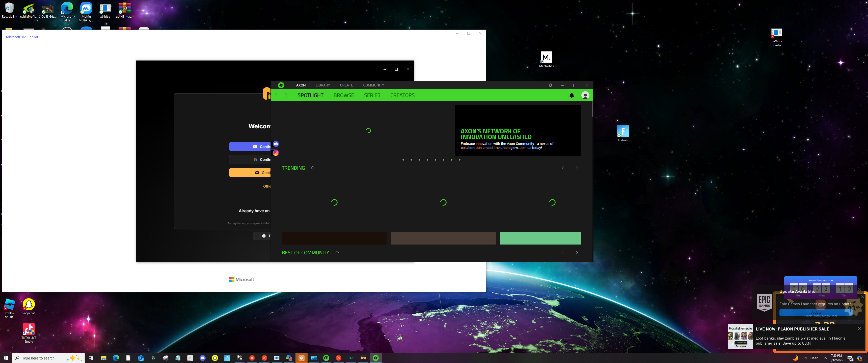The width and height of the screenshot is (868, 363).
Task: Switch to the LIBRARY tab
Action: point(323,85)
